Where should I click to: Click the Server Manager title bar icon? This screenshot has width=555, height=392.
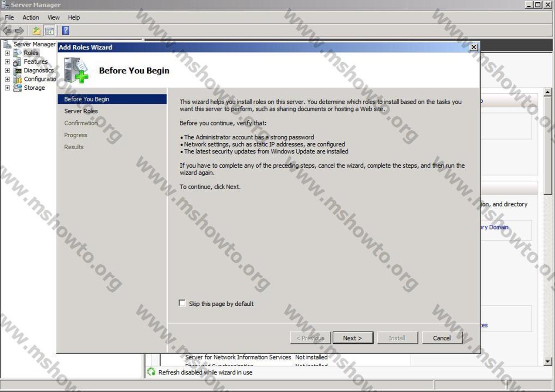coord(5,5)
